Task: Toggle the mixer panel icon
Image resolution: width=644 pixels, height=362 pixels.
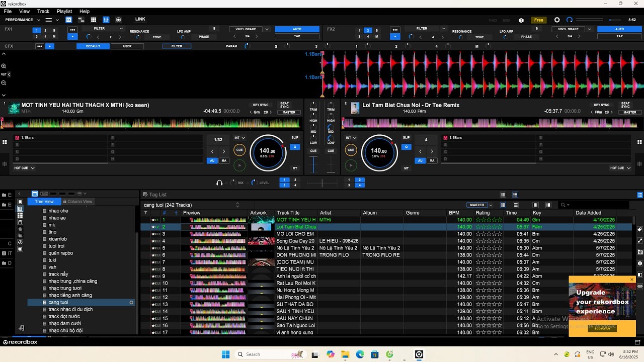Action: pyautogui.click(x=106, y=20)
